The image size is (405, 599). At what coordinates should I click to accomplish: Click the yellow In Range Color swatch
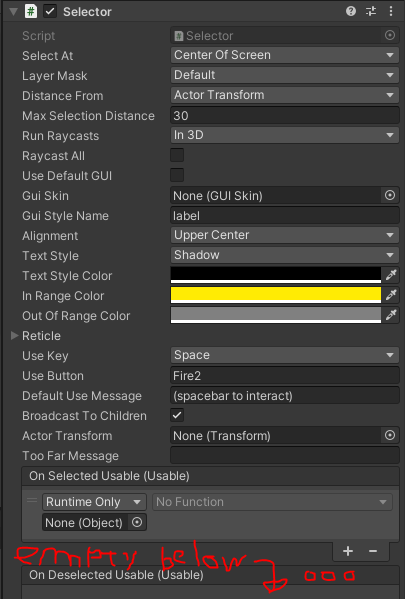click(x=275, y=295)
